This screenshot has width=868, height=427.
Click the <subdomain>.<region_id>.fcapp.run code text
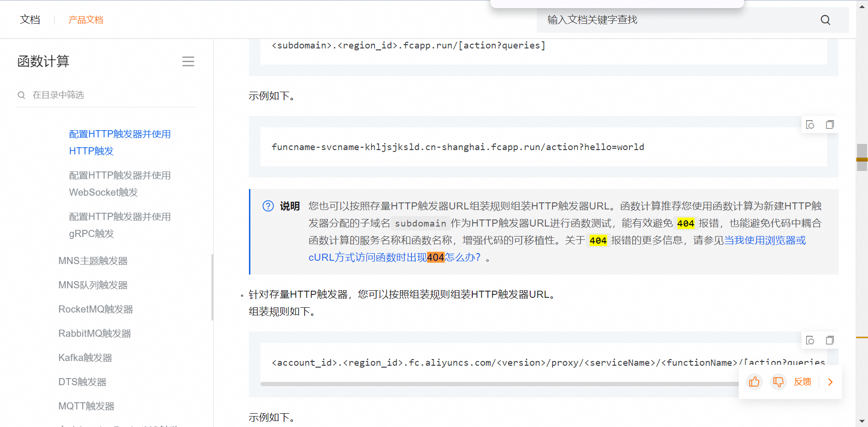pos(409,46)
